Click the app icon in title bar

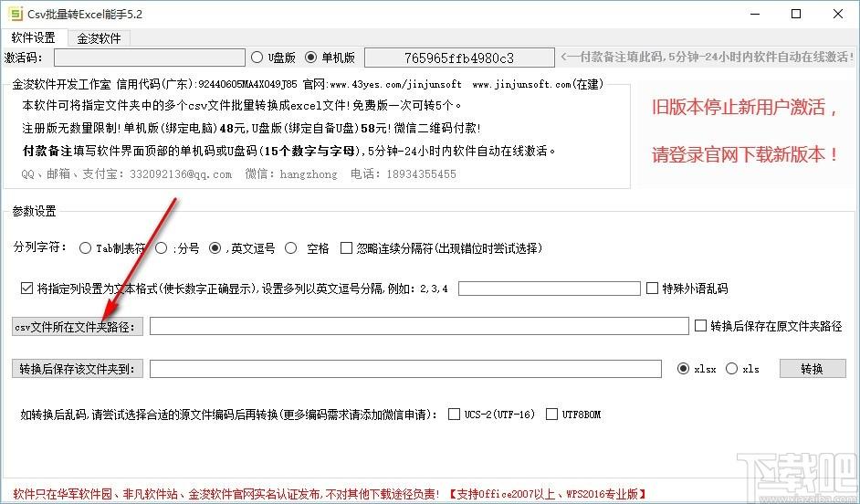pyautogui.click(x=16, y=14)
